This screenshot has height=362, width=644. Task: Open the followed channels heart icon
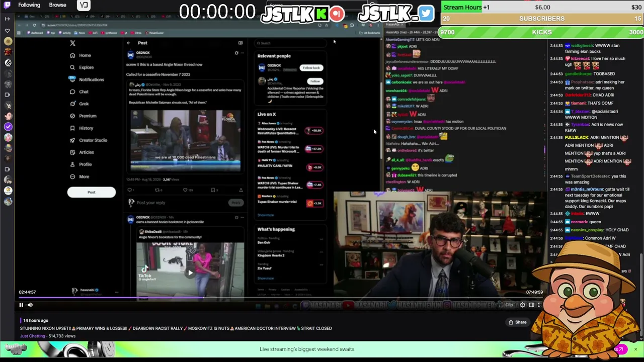pyautogui.click(x=7, y=31)
